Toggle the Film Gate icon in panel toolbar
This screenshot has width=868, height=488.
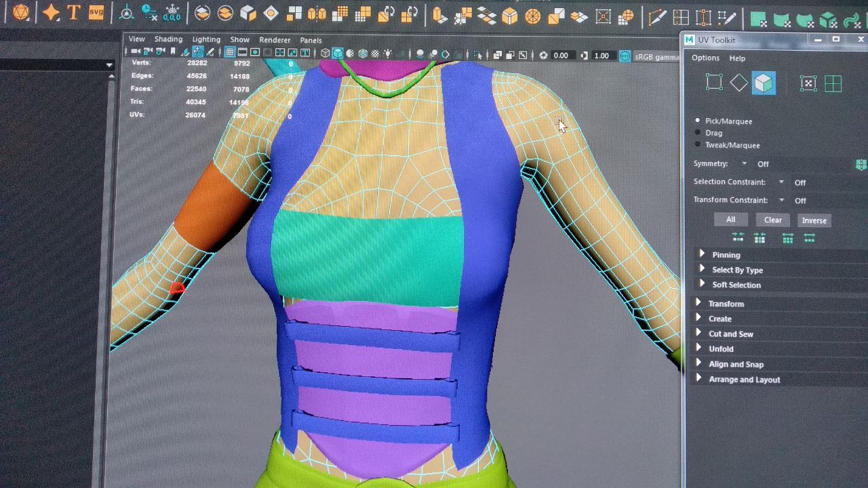(x=243, y=53)
